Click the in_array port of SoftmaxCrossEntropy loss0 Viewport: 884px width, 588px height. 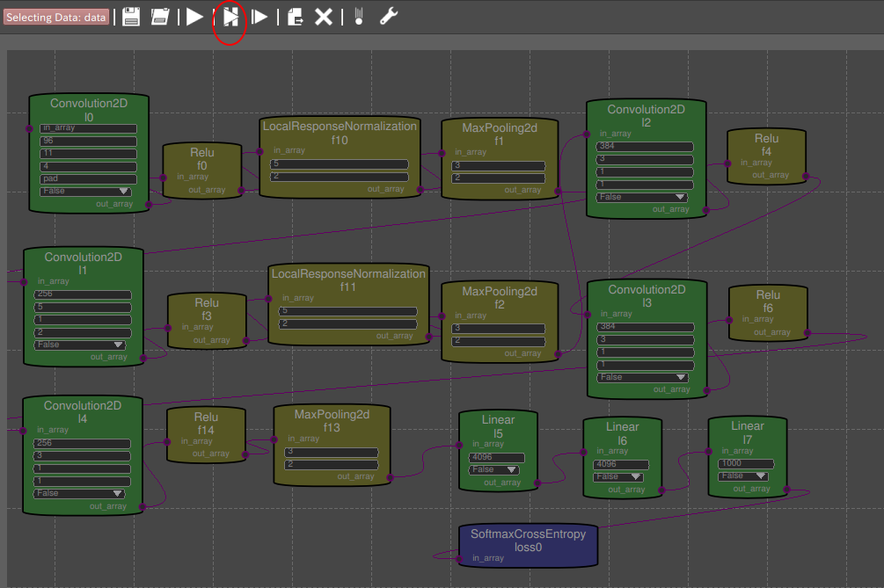tap(459, 558)
